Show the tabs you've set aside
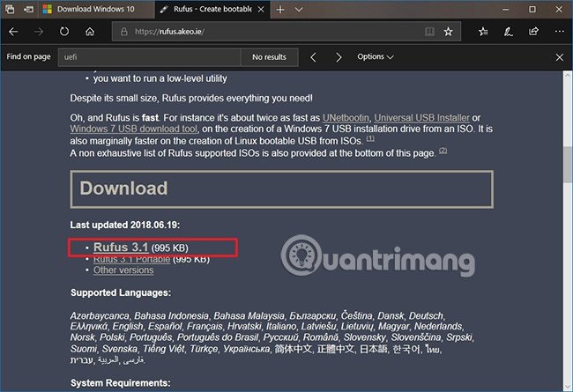The width and height of the screenshot is (573, 392). 10,9
